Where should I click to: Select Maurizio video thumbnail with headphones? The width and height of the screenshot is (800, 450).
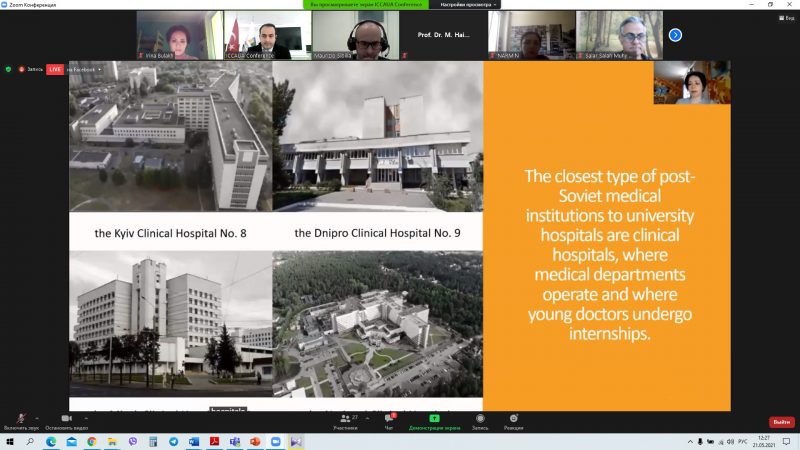356,35
